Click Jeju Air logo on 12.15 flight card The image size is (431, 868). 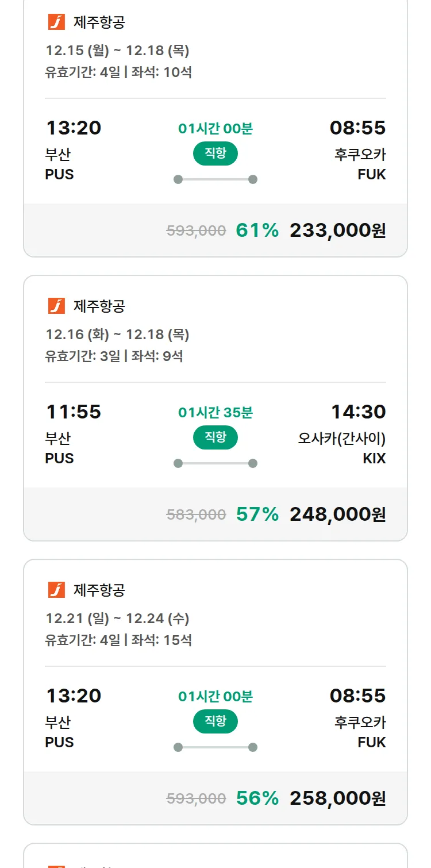[x=56, y=22]
